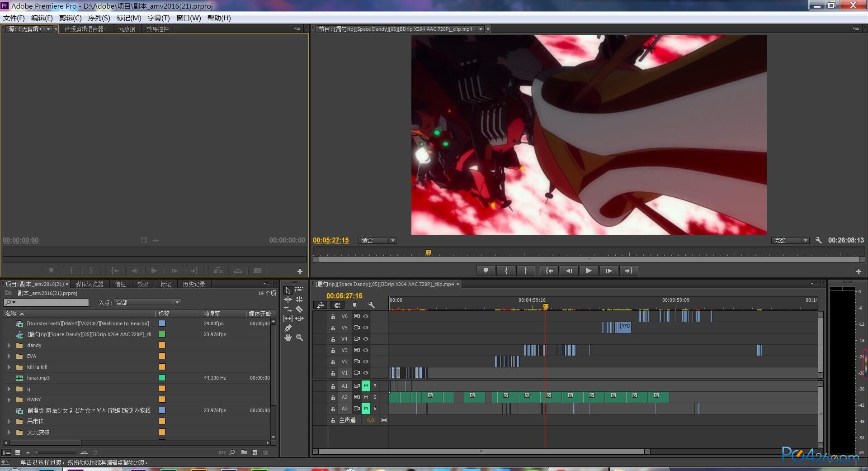The image size is (868, 471).
Task: Expand the RWBY bin folder
Action: [x=9, y=400]
